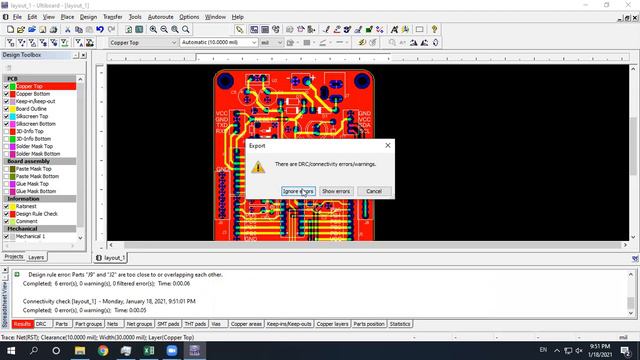Click the Save icon in main toolbar

click(x=42, y=29)
